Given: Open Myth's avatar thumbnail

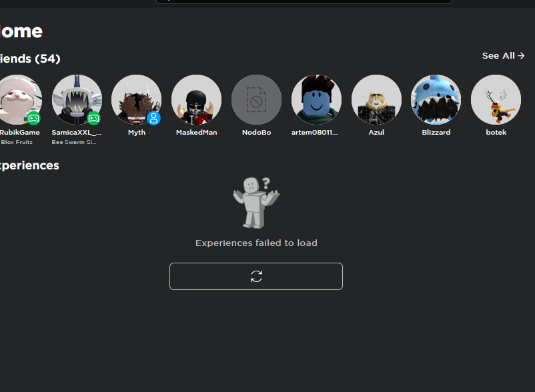Looking at the screenshot, I should tap(137, 99).
